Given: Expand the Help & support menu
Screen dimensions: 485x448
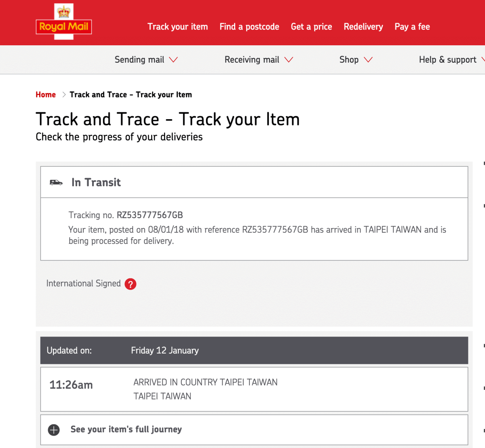Looking at the screenshot, I should 452,60.
